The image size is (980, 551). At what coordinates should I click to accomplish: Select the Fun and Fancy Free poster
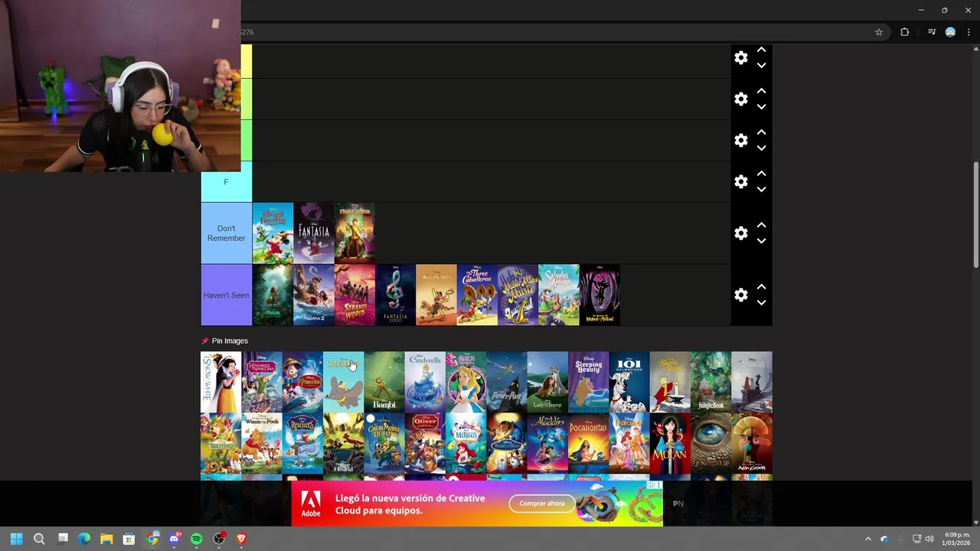273,233
